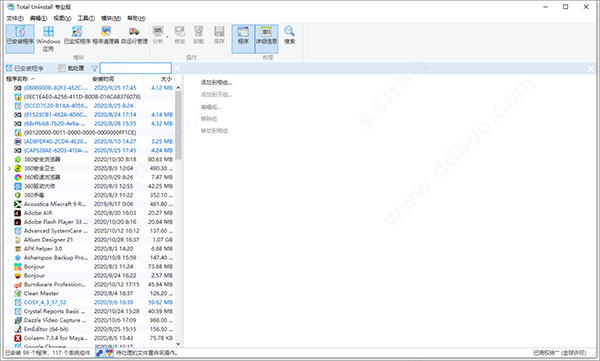Expand the 360 Security Guard tree row

(10, 168)
